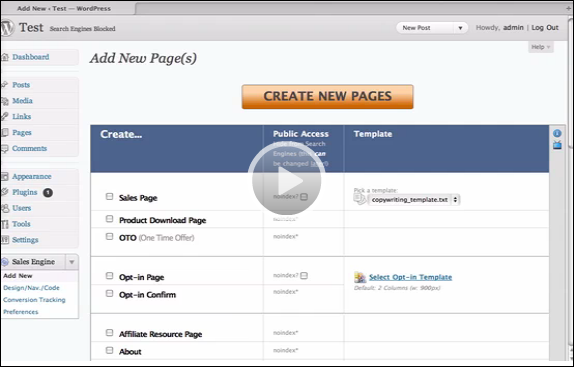Image resolution: width=574 pixels, height=367 pixels.
Task: Click the Links chain icon
Action: pos(5,117)
